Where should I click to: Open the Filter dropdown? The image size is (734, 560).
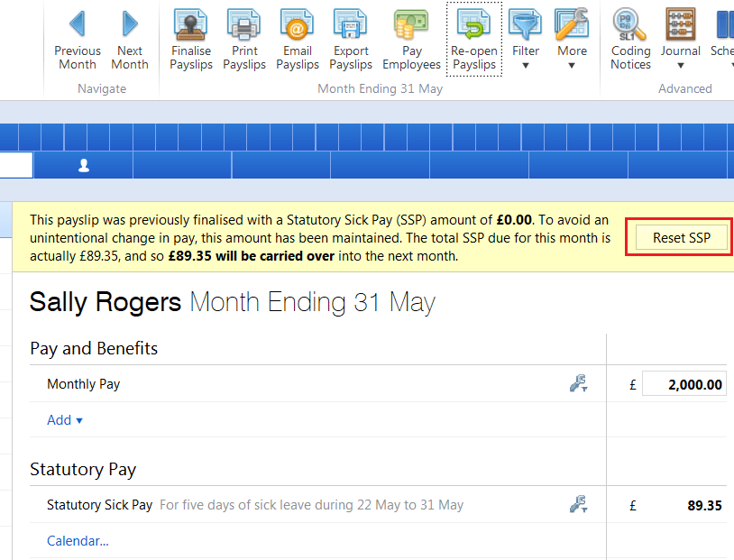coord(525,40)
